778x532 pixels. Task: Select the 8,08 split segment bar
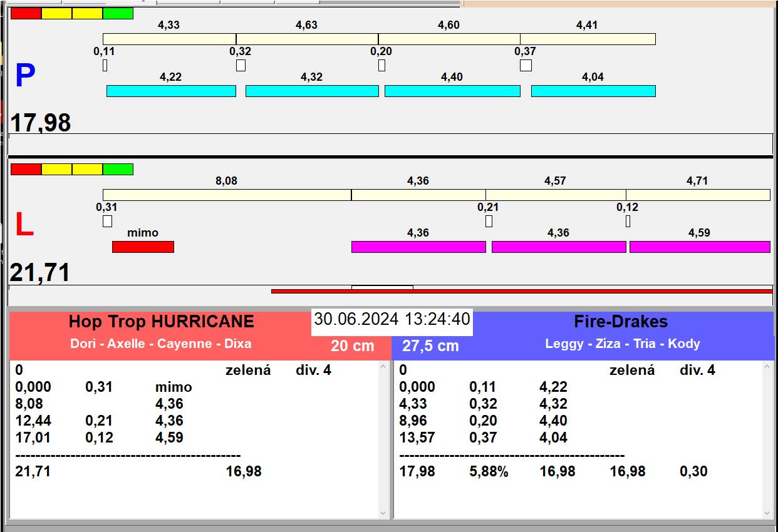pyautogui.click(x=227, y=195)
